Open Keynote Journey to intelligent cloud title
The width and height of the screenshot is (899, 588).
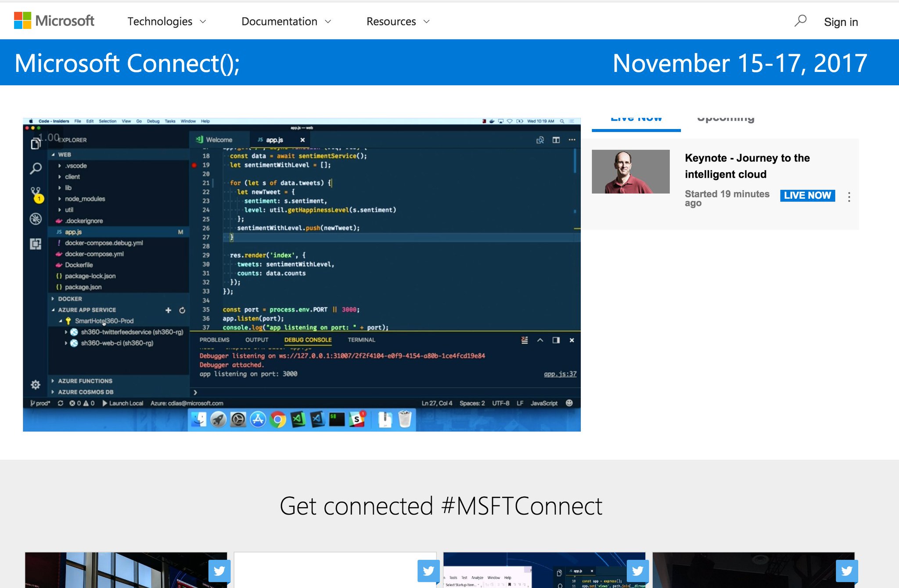coord(747,166)
